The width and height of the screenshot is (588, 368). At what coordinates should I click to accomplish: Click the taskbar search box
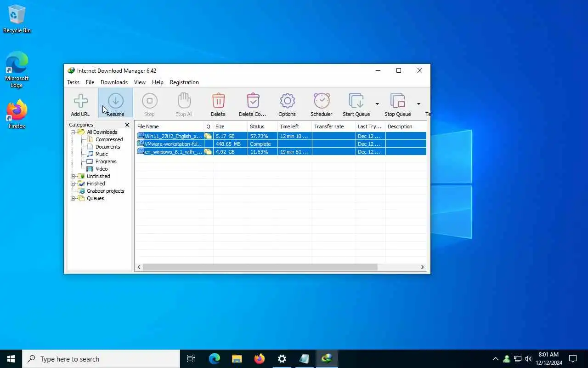101,359
